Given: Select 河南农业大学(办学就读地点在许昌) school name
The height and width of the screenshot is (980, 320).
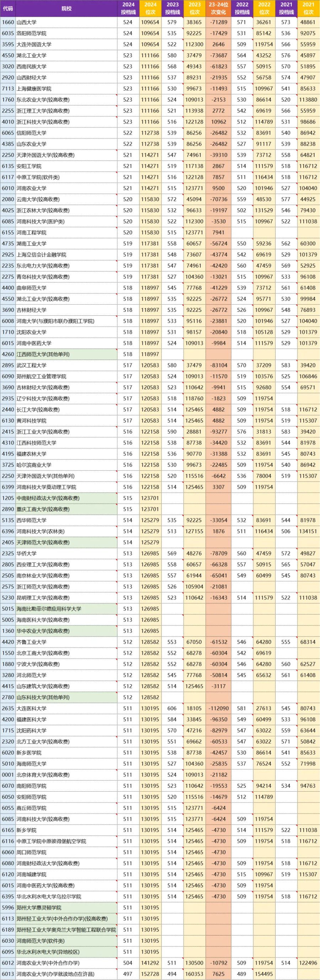Looking at the screenshot, I should pyautogui.click(x=66, y=974).
